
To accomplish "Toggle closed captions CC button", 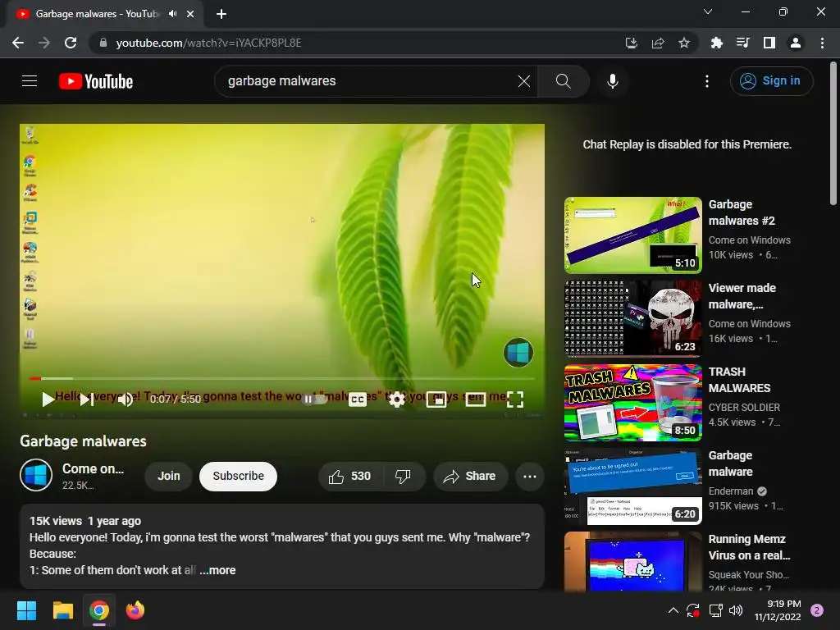I will [x=358, y=399].
